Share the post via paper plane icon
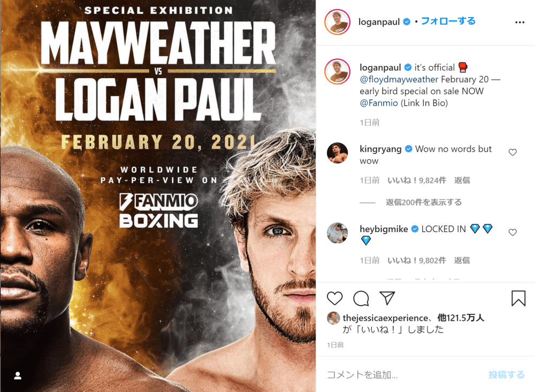Viewport: 535px width, 392px height. (387, 298)
